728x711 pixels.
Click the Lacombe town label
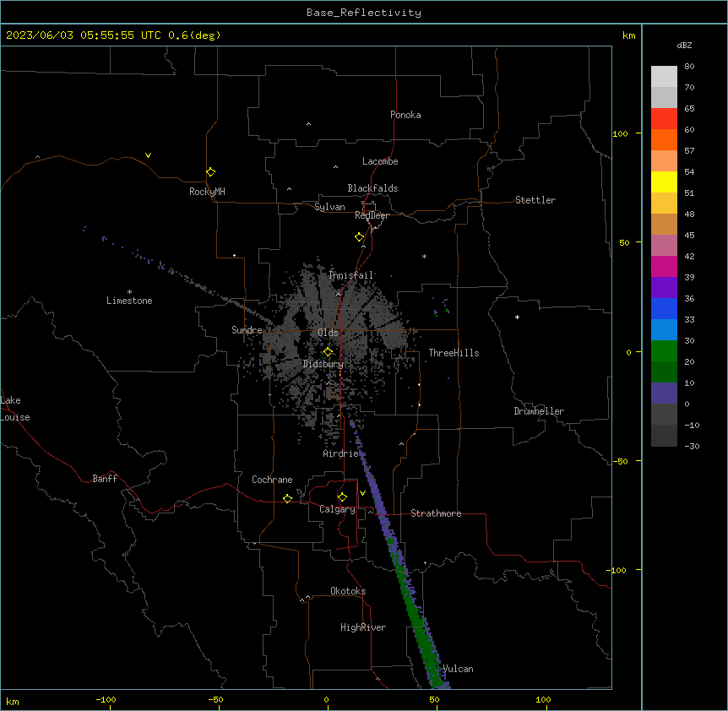coord(380,161)
